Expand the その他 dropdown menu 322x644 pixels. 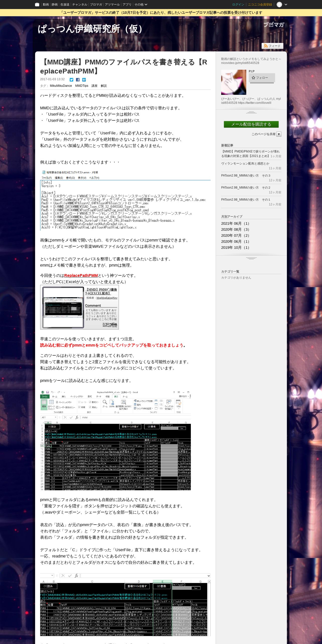pos(141,5)
